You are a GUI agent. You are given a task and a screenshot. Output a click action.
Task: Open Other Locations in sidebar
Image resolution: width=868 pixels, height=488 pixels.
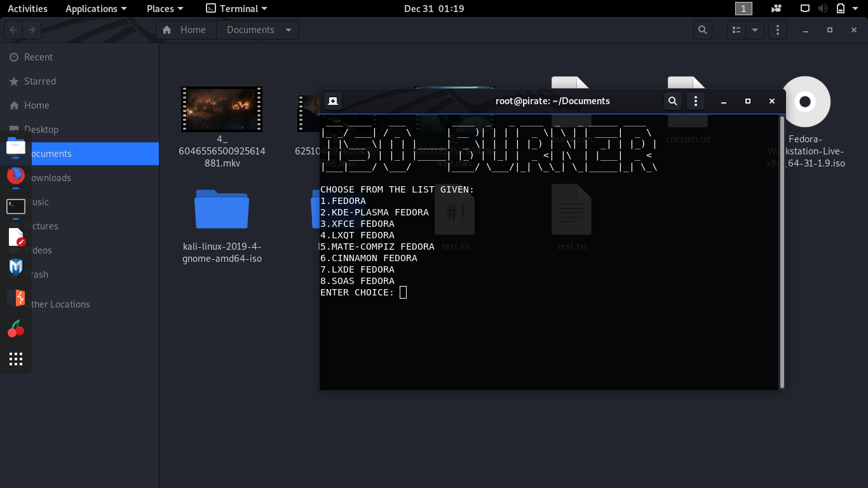[x=79, y=304]
